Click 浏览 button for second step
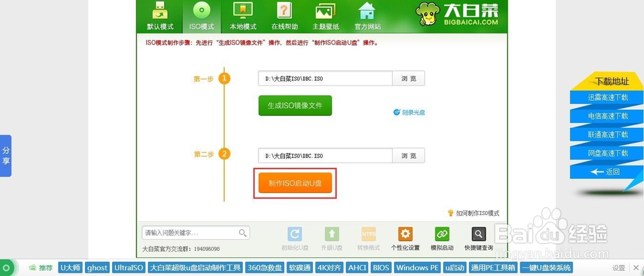This screenshot has height=276, width=644. [408, 156]
